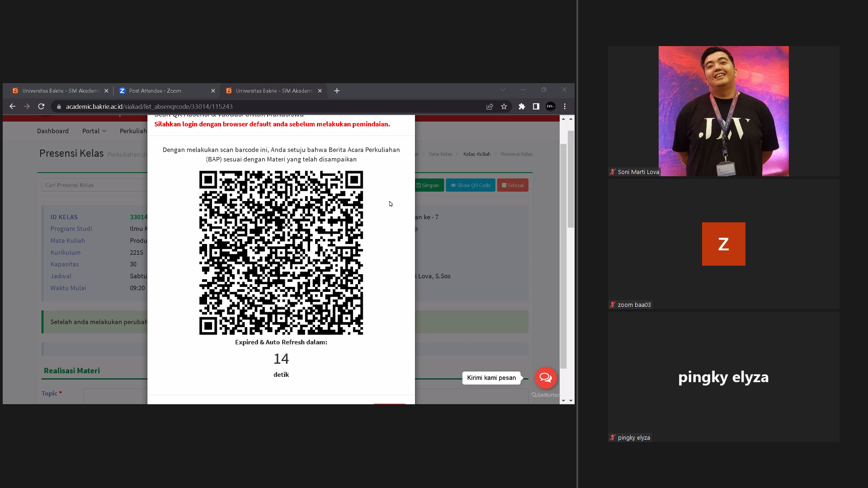Close the active Universitas Bakrie tab
Viewport: 868px width, 488px height.
(x=320, y=91)
